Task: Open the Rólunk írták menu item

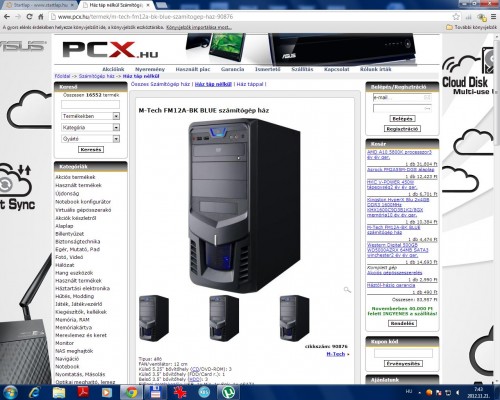Action: point(376,69)
